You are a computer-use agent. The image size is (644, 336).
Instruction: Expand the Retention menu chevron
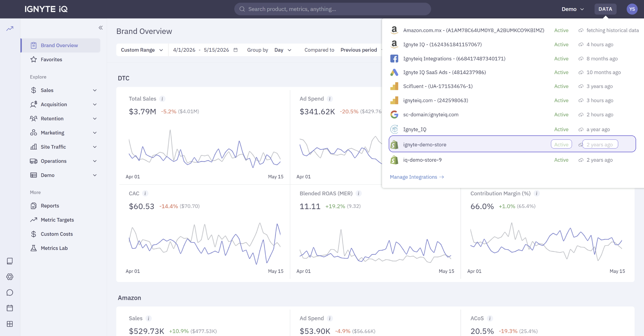point(95,119)
